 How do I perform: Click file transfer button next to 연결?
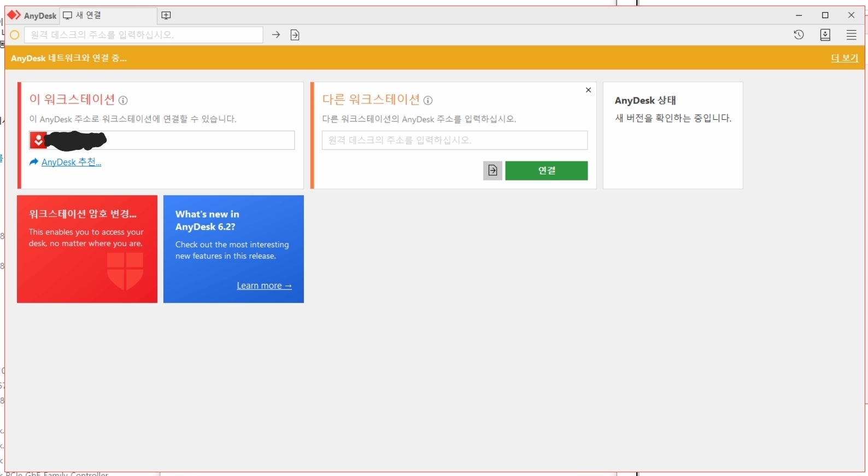(492, 171)
